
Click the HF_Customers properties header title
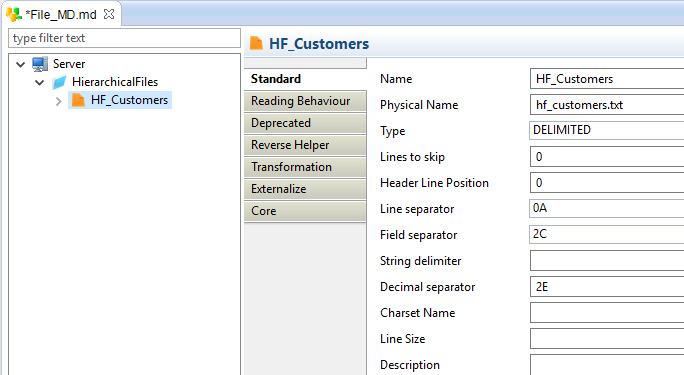[319, 44]
